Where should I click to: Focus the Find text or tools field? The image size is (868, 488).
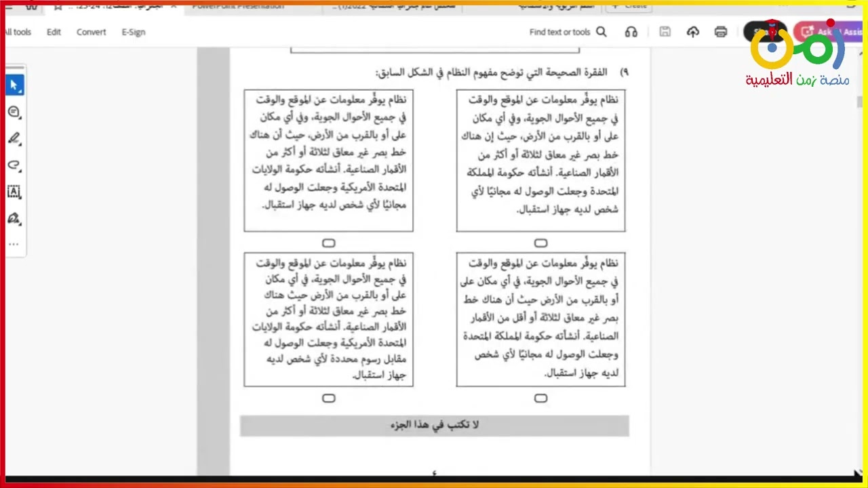[x=560, y=32]
